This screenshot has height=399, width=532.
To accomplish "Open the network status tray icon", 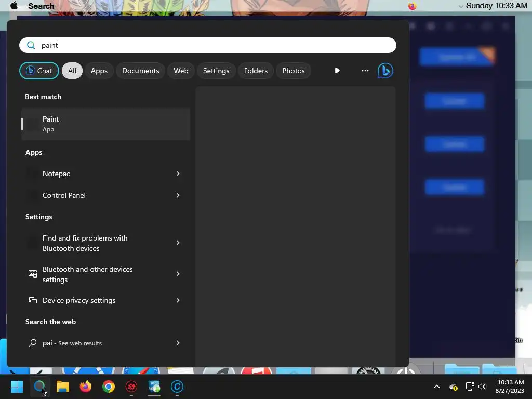I will [470, 387].
